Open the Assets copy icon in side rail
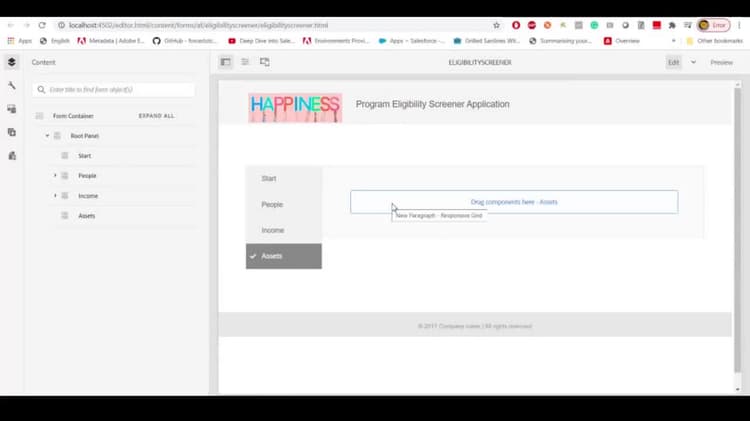Viewport: 750px width, 421px height. click(x=12, y=133)
